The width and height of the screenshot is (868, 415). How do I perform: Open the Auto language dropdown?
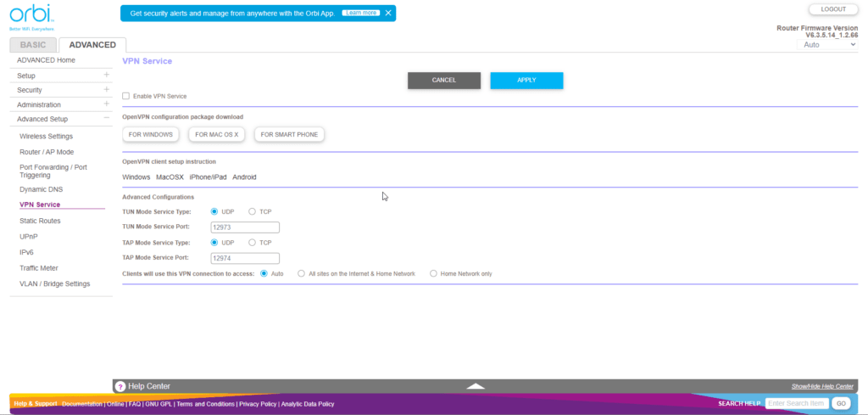[830, 44]
